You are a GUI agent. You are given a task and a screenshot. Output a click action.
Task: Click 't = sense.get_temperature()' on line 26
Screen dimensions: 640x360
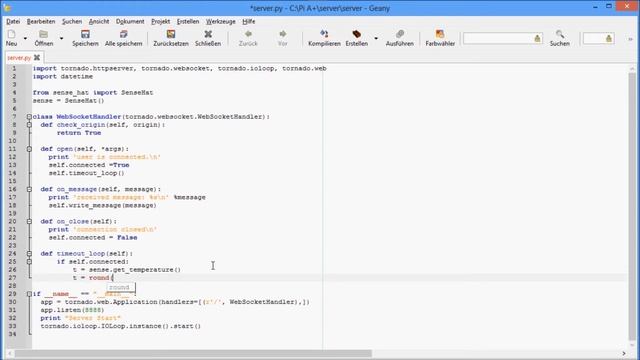(x=127, y=270)
